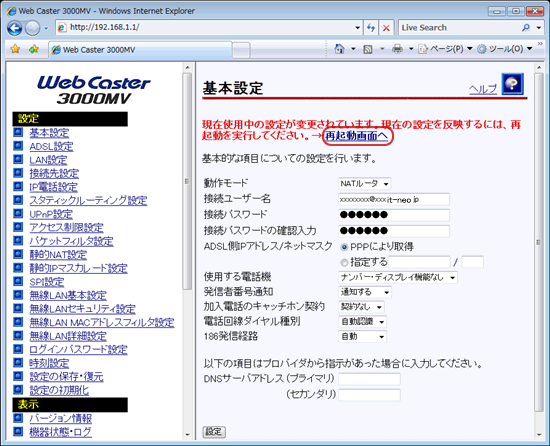The height and width of the screenshot is (446, 550).
Task: Click the Add to Favorites icon
Action: 34,49
